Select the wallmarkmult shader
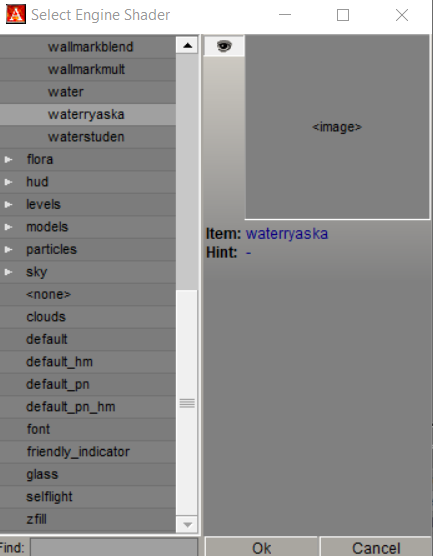Viewport: 433px width, 556px height. (x=88, y=70)
